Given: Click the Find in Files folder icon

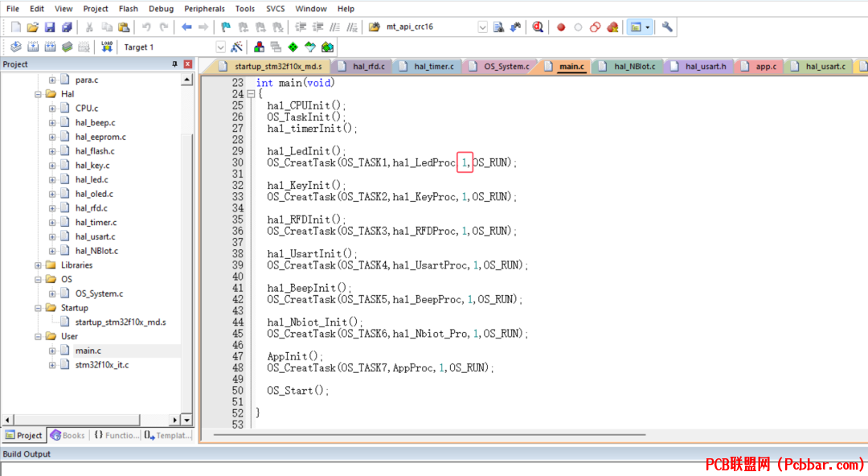Looking at the screenshot, I should [x=375, y=27].
